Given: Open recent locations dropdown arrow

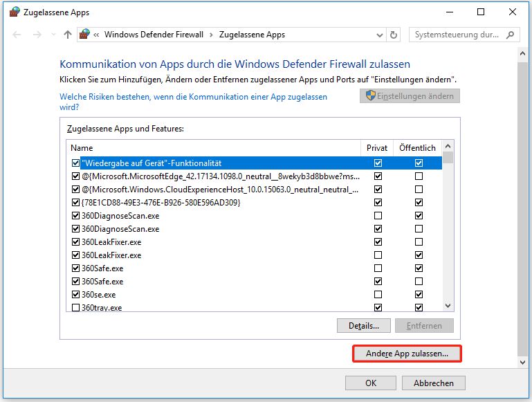Looking at the screenshot, I should pyautogui.click(x=53, y=35).
